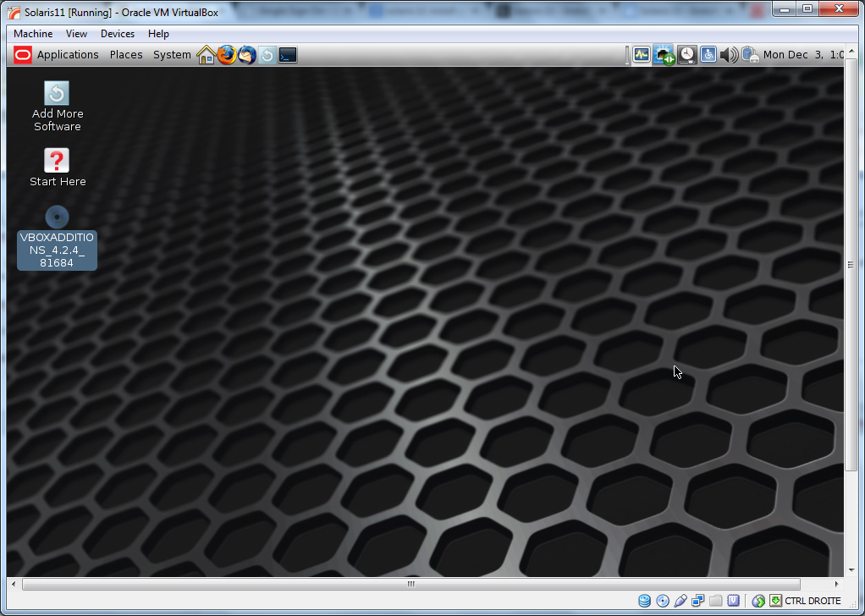Click the VirtualBox optical disc status icon
The image size is (865, 616).
point(663,601)
